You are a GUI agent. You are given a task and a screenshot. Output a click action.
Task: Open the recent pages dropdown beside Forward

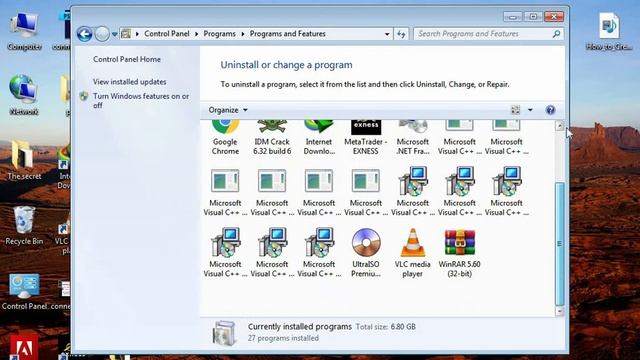click(115, 34)
